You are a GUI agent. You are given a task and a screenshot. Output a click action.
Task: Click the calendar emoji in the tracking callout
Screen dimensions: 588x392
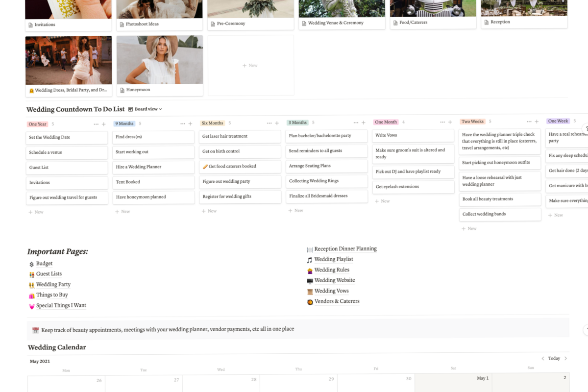tap(35, 329)
